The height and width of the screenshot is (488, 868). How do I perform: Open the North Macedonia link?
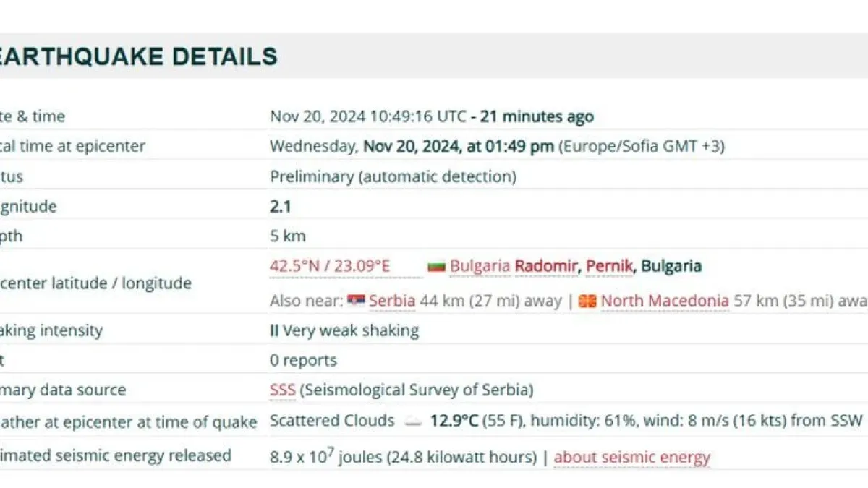[x=665, y=301]
